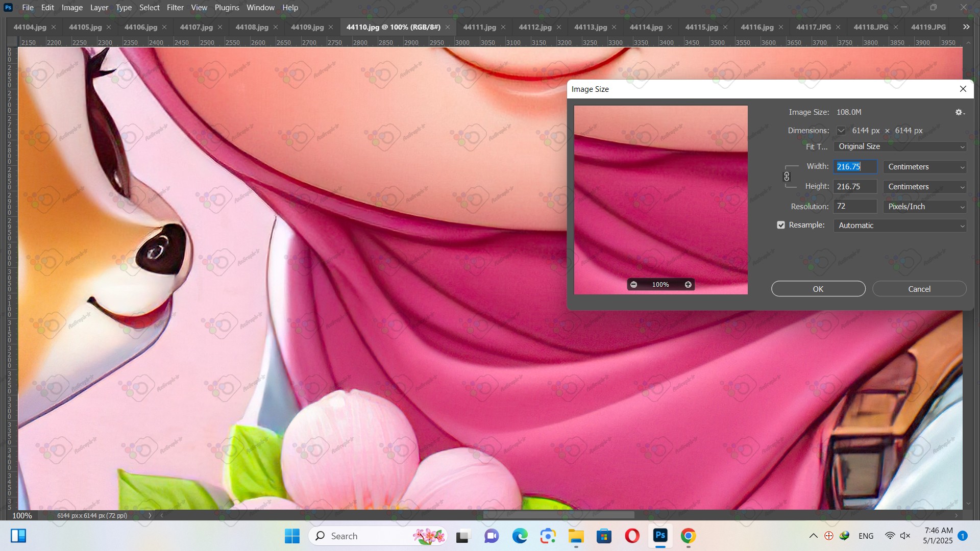
Task: Open the Windows Start menu
Action: tap(292, 536)
